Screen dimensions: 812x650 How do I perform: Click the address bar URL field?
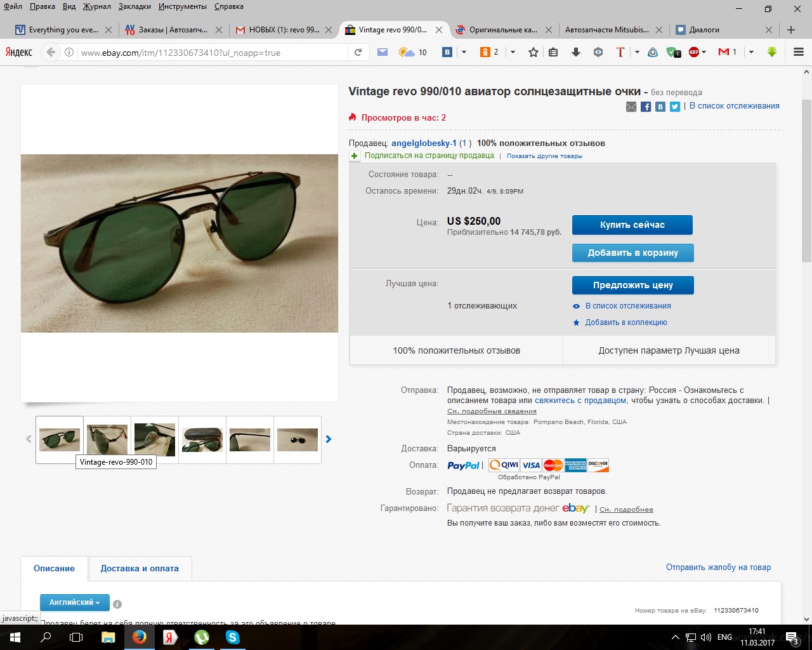213,53
